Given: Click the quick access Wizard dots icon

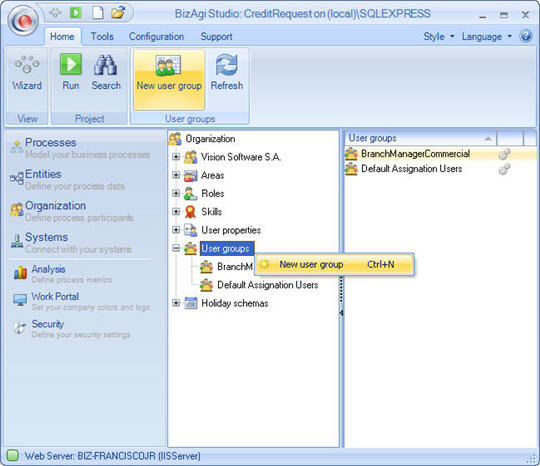Looking at the screenshot, I should pos(55,13).
